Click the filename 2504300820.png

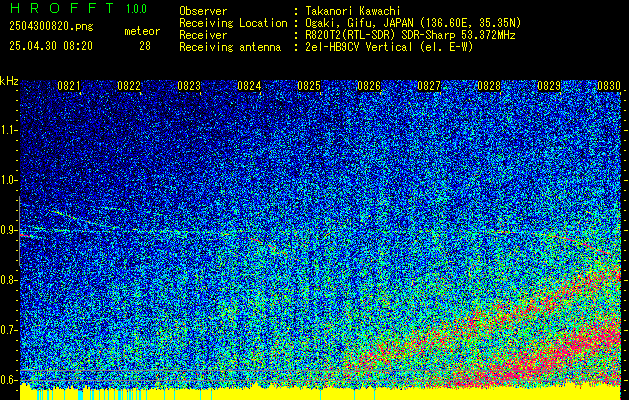tap(51, 26)
